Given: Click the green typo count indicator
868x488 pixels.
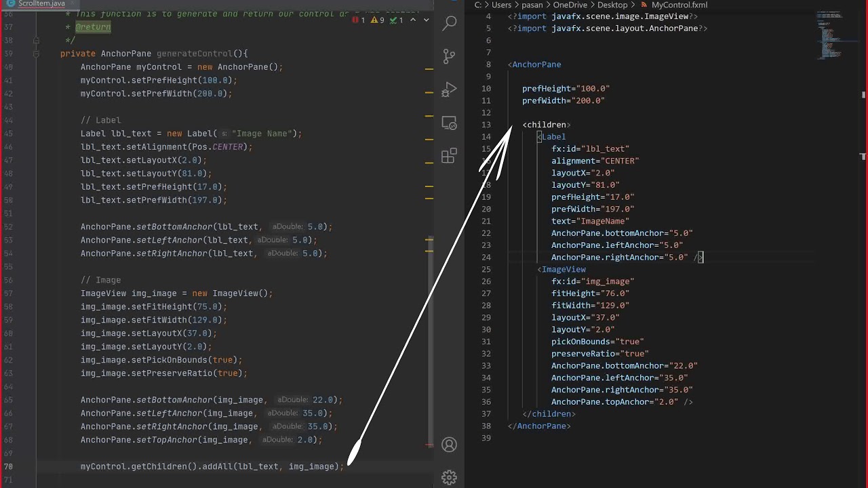Looking at the screenshot, I should click(x=396, y=20).
